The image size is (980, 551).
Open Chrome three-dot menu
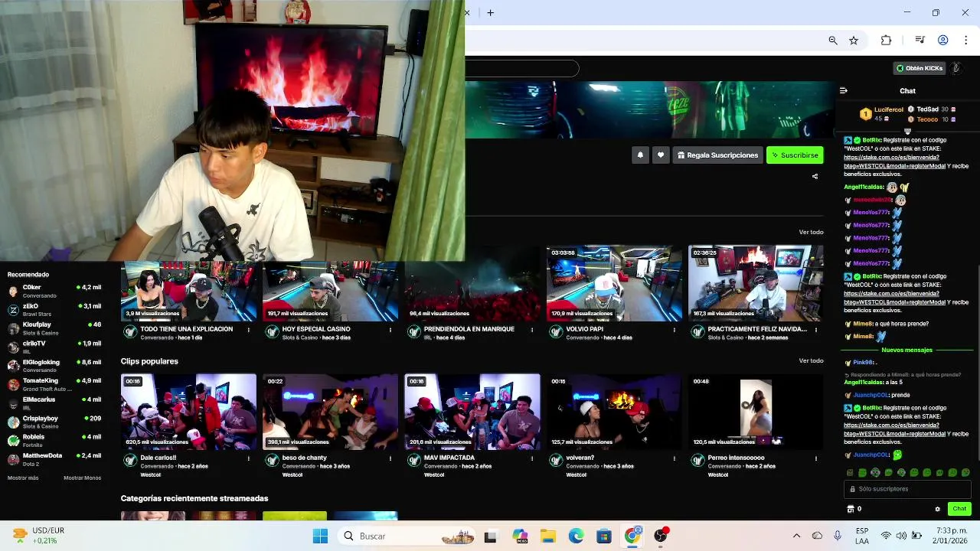(966, 41)
